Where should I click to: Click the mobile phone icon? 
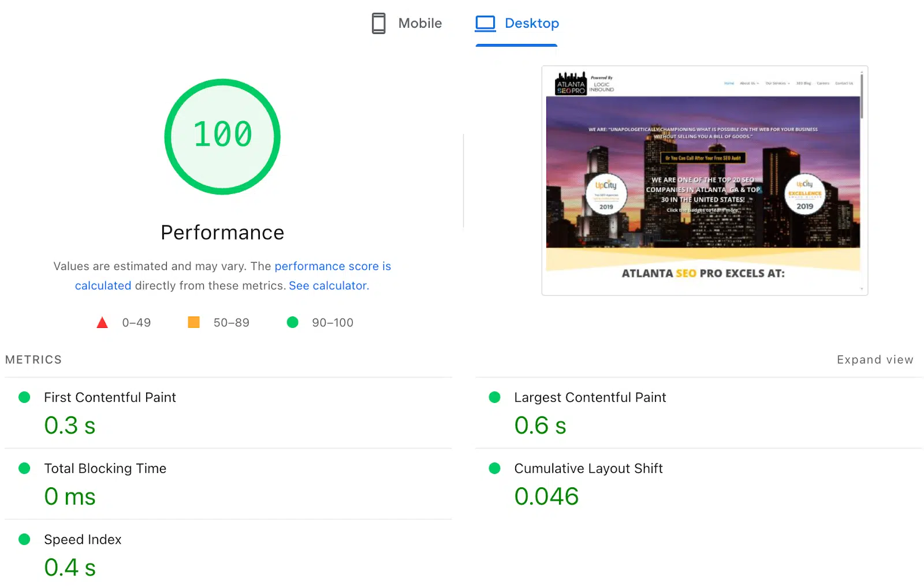coord(378,23)
